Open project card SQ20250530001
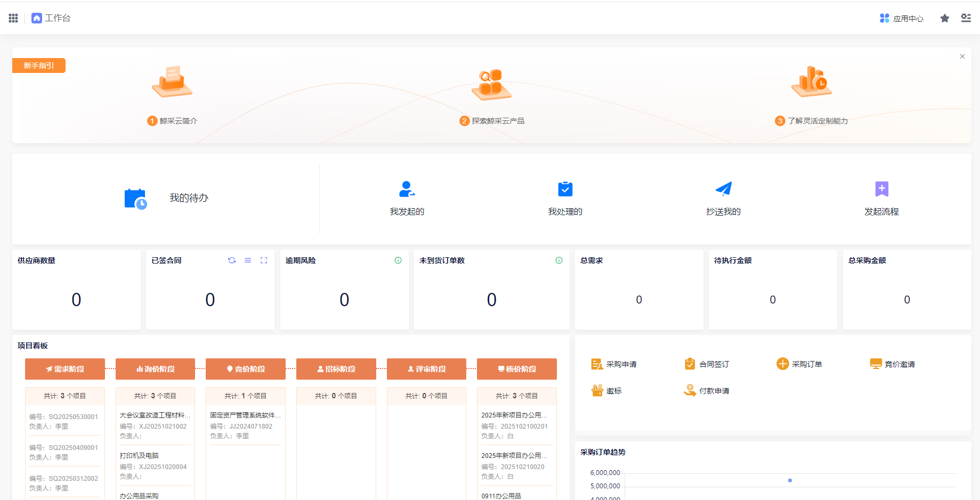Viewport: 980px width, 500px height. click(x=64, y=421)
